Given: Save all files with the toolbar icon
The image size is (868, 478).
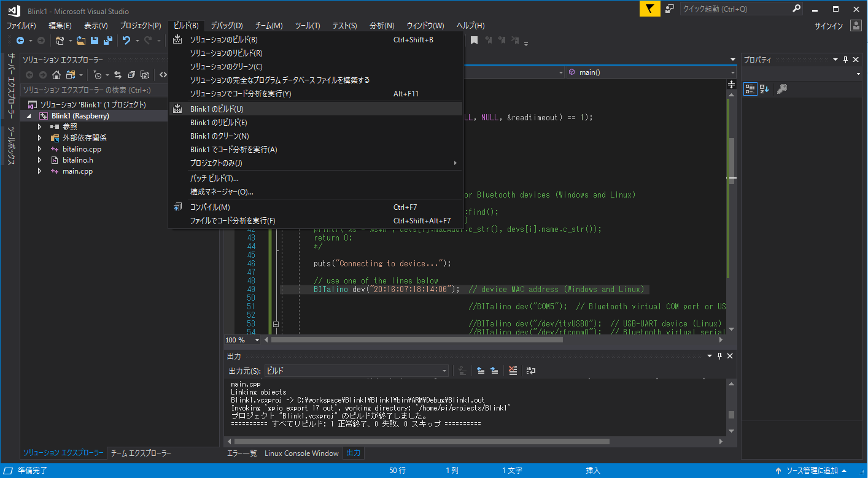Looking at the screenshot, I should (x=108, y=40).
